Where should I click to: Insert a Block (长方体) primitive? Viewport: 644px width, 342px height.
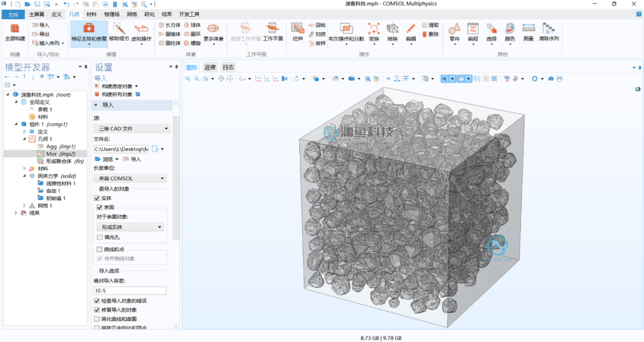tap(169, 25)
